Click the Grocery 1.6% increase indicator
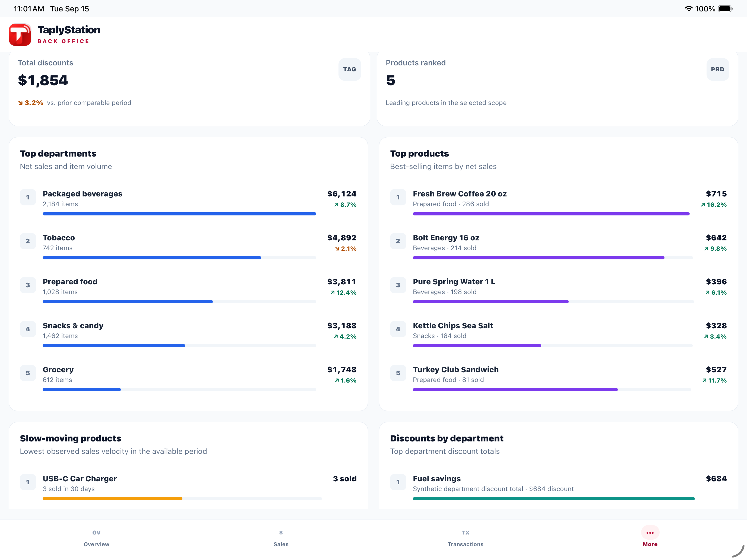Image resolution: width=747 pixels, height=560 pixels. (345, 380)
